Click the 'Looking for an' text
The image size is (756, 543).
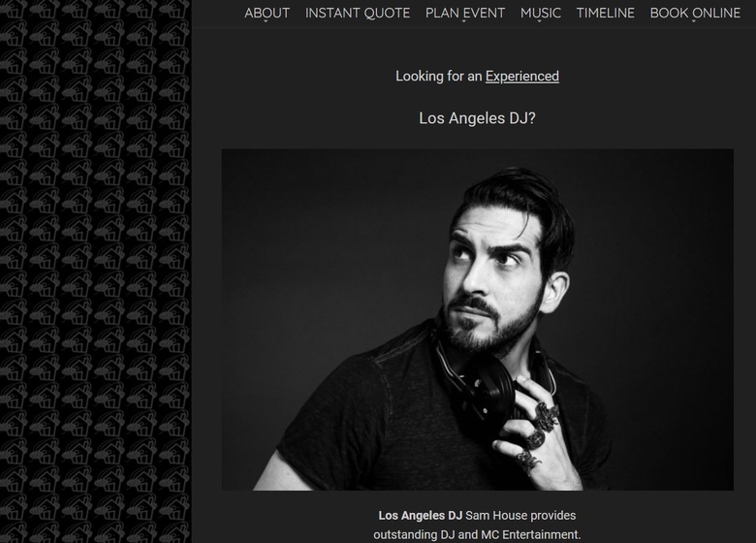click(x=439, y=77)
